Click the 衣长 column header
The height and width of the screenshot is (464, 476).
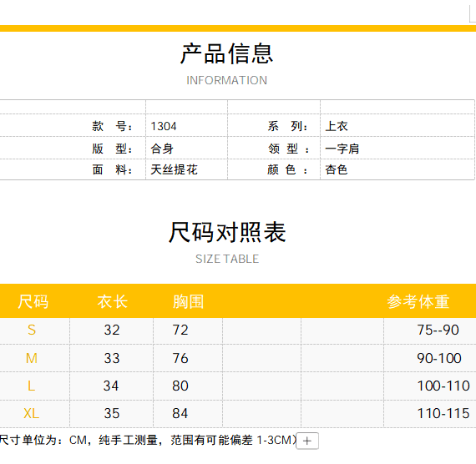click(x=112, y=301)
